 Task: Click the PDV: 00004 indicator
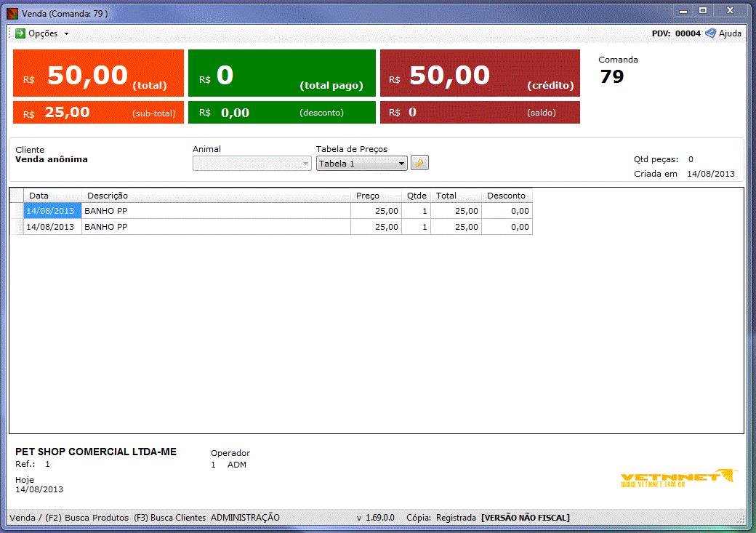pyautogui.click(x=677, y=33)
